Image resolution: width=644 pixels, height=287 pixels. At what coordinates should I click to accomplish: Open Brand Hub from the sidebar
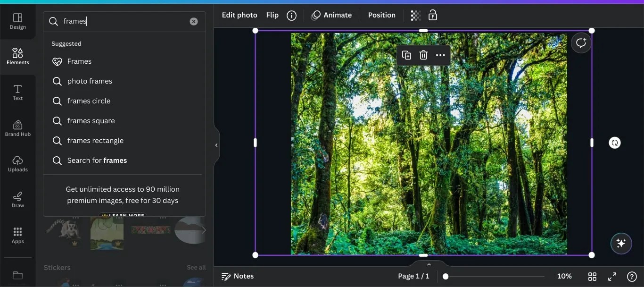click(x=17, y=128)
